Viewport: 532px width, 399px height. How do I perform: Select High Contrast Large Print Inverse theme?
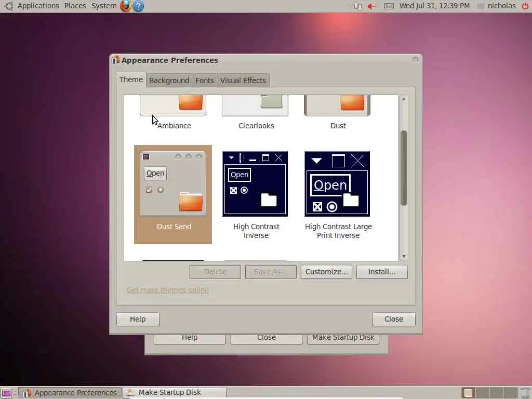(338, 194)
